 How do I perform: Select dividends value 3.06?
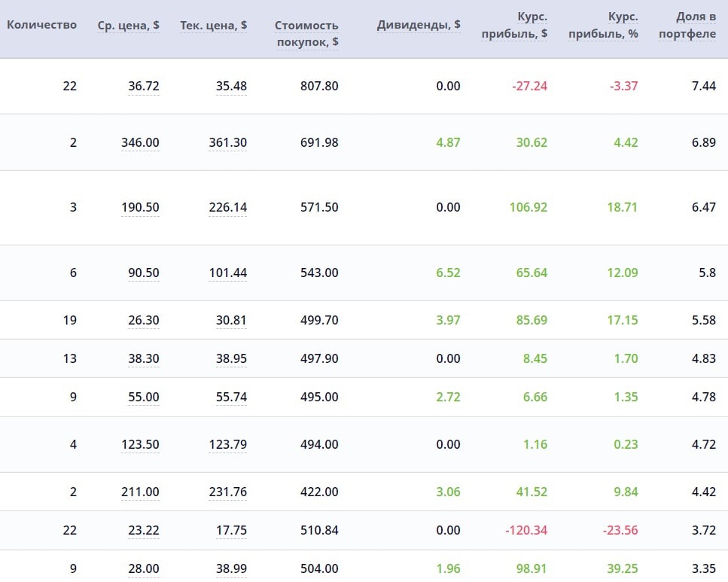coord(448,492)
